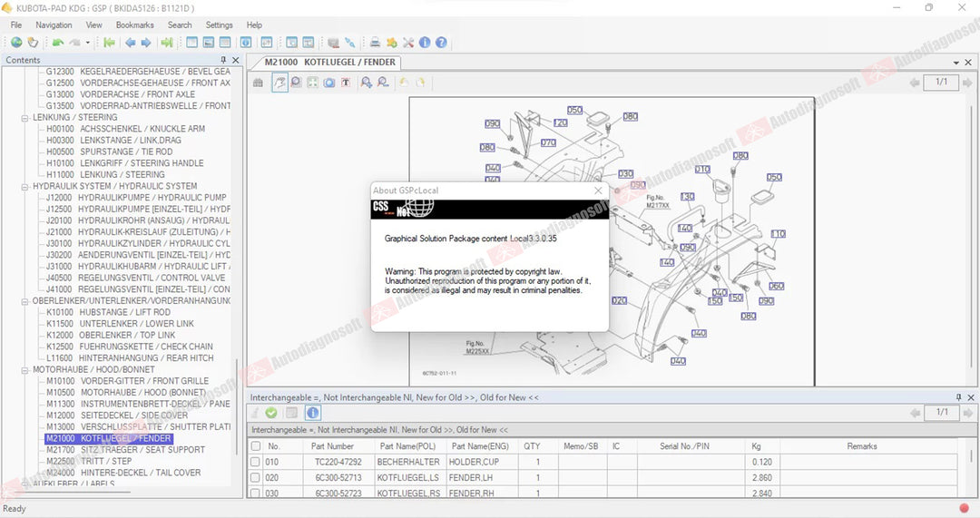Image resolution: width=980 pixels, height=518 pixels.
Task: Click the yellow puzzle-piece icon next to the printer
Action: point(392,43)
